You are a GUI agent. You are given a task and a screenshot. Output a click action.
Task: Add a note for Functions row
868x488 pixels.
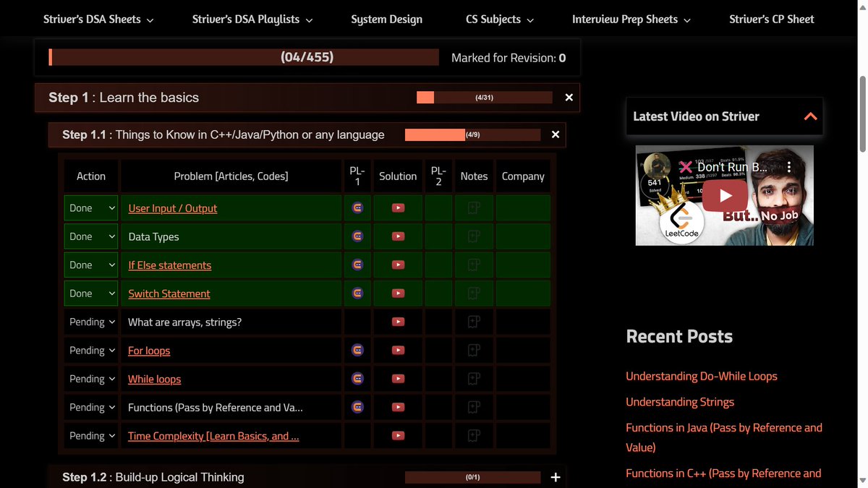(474, 407)
